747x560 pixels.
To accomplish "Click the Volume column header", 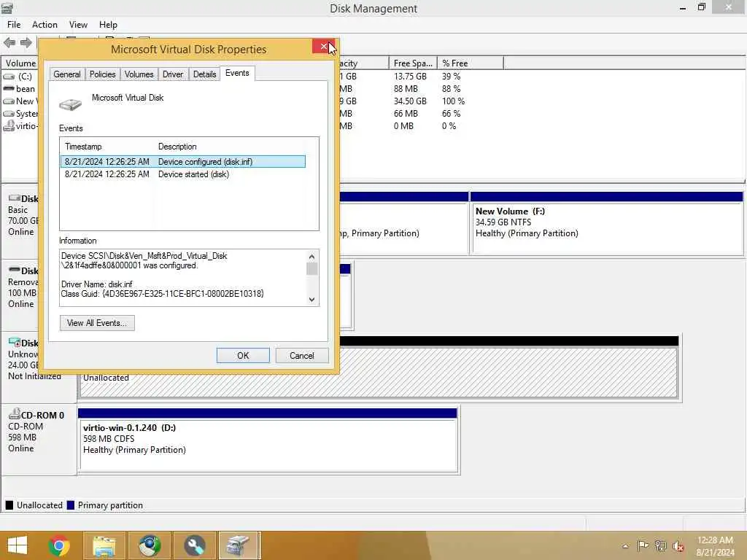I will pyautogui.click(x=20, y=63).
